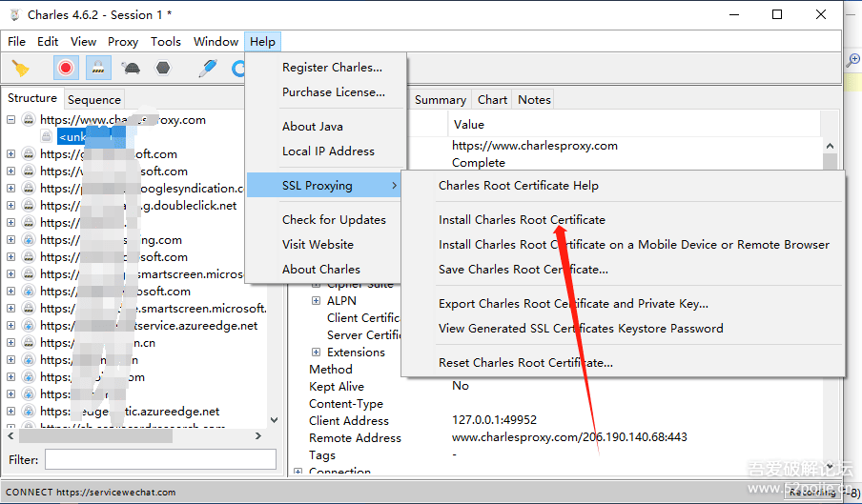Collapse the www.charlesproxy.com tree node
The image size is (862, 504).
(11, 120)
